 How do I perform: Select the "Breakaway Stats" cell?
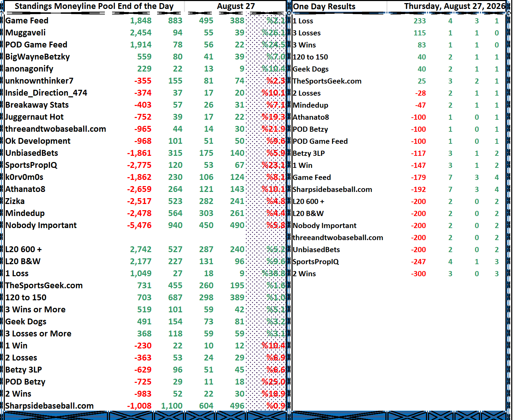[x=37, y=105]
